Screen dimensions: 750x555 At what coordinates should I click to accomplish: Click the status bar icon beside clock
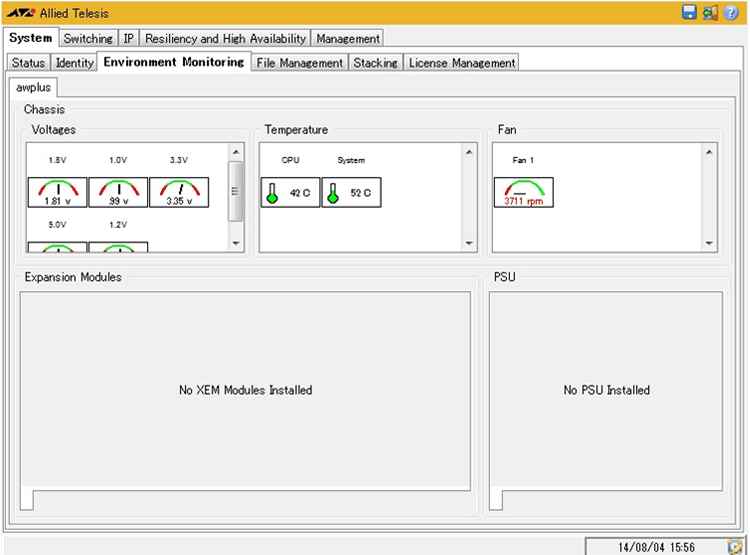tap(734, 546)
